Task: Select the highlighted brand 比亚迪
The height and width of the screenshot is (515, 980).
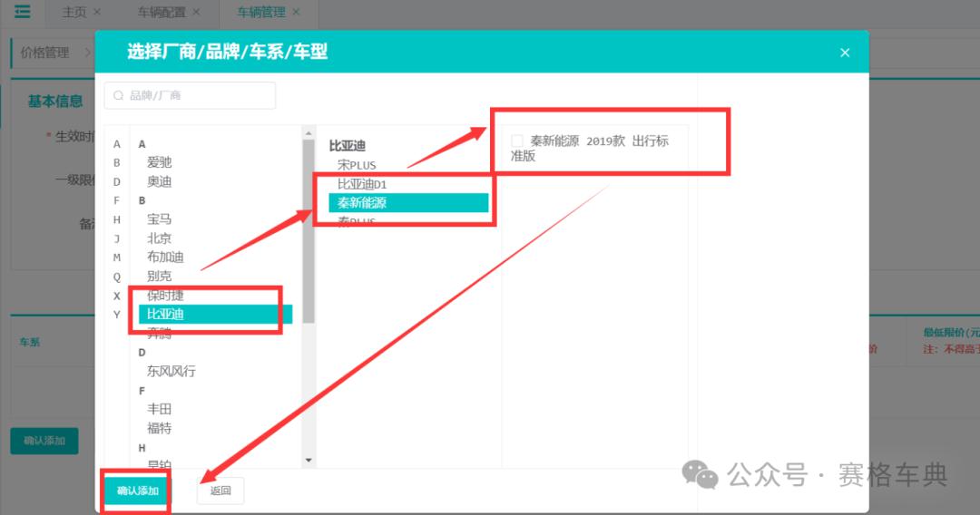Action: (x=215, y=314)
